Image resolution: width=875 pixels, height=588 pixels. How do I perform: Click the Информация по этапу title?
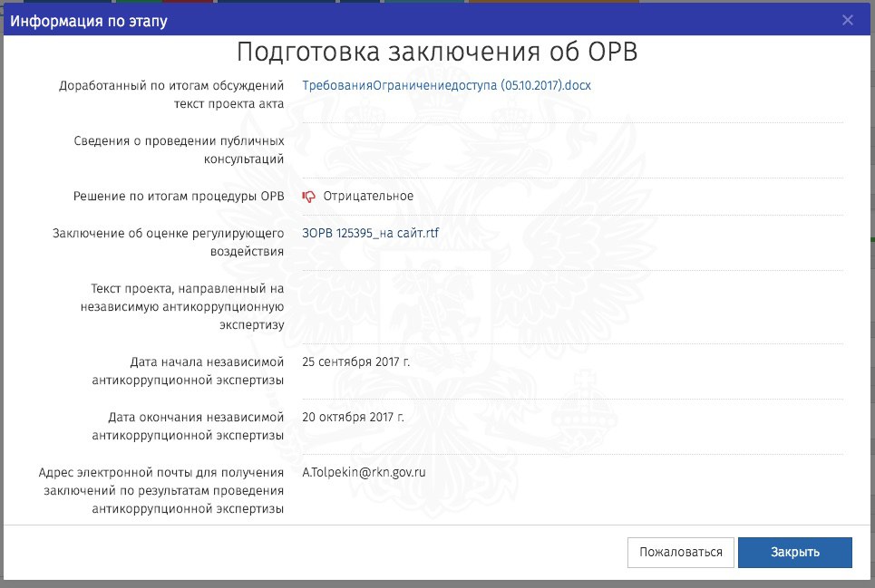(x=89, y=21)
